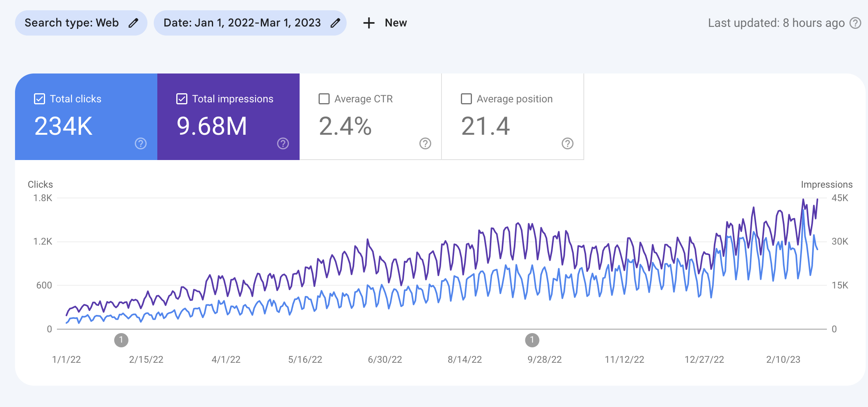
Task: Open the Search type: Web filter chip
Action: (x=72, y=23)
